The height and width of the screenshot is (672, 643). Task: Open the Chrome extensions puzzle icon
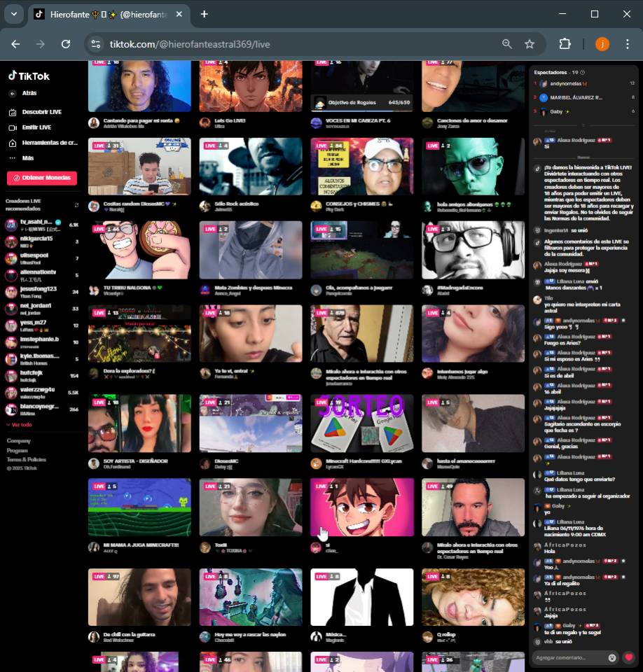[565, 44]
